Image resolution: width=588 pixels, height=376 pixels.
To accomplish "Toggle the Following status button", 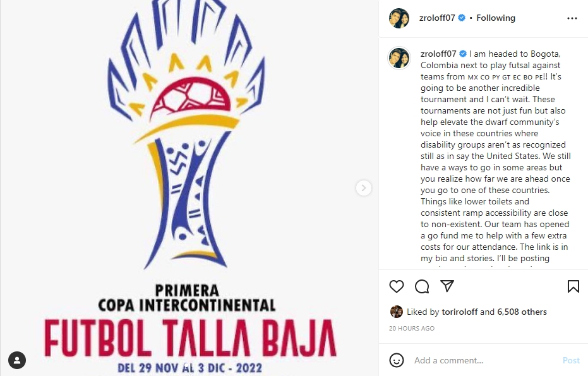I will (x=496, y=18).
